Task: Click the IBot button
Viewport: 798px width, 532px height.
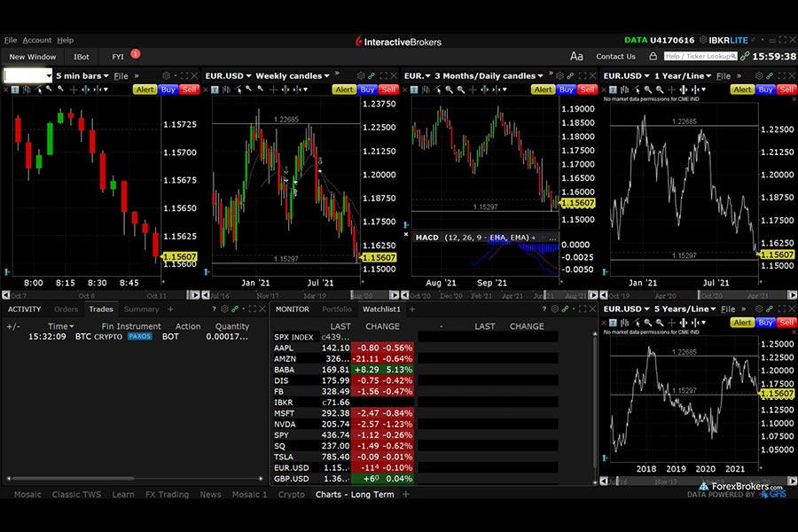Action: tap(82, 57)
